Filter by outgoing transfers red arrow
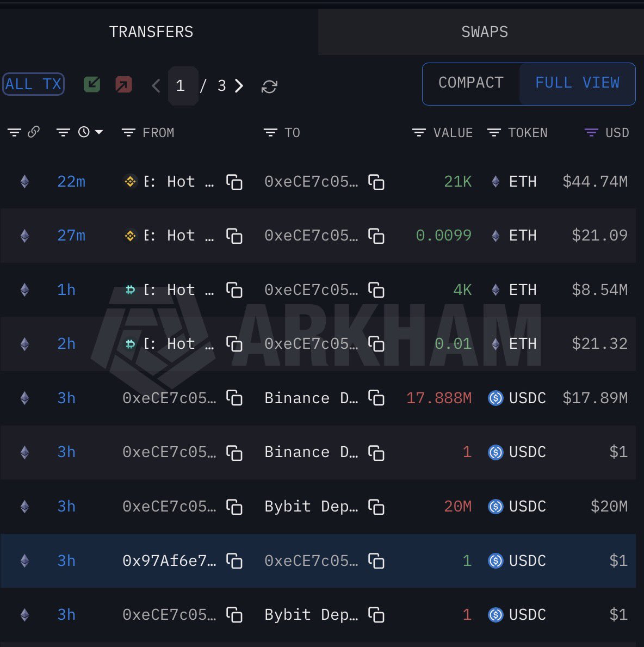 coord(124,84)
